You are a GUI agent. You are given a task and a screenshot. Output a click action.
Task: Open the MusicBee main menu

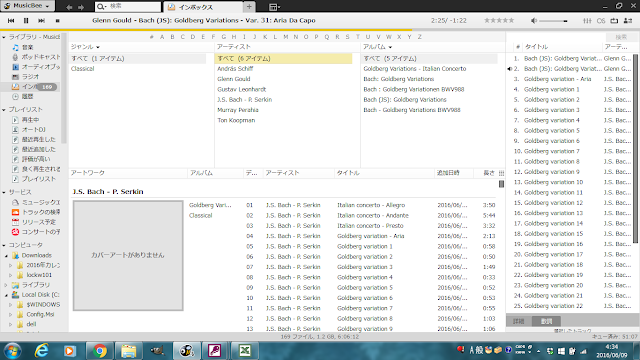click(x=27, y=6)
